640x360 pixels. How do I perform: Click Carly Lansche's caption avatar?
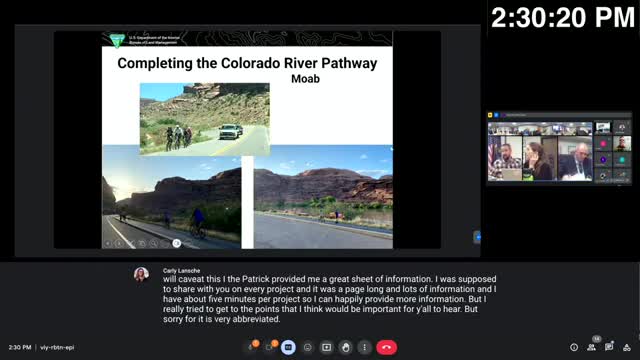pos(141,274)
